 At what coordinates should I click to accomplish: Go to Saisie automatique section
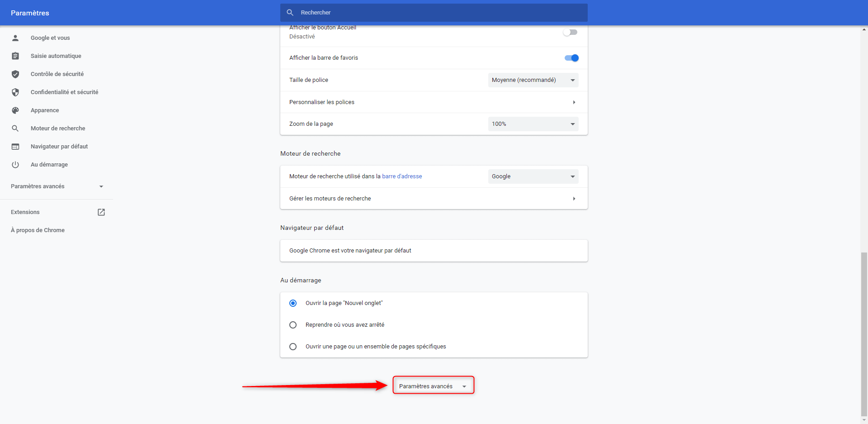point(57,56)
